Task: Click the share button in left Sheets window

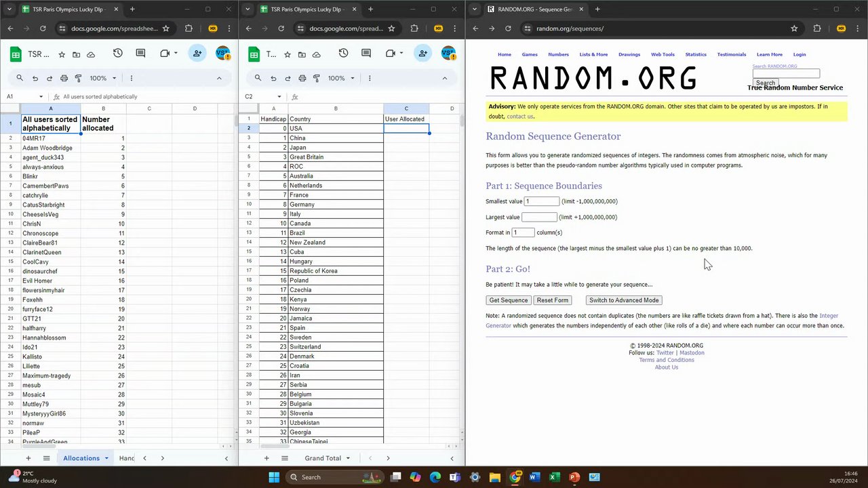Action: (x=197, y=54)
